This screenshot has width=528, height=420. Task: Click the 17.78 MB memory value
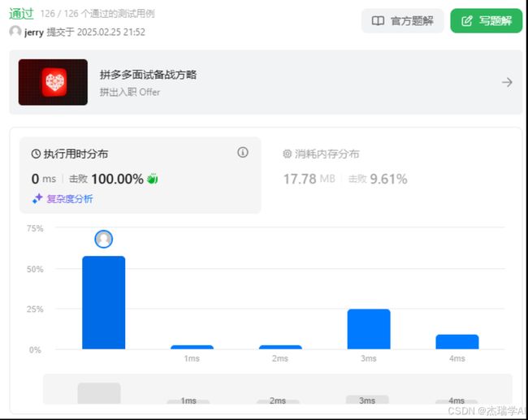tap(309, 179)
